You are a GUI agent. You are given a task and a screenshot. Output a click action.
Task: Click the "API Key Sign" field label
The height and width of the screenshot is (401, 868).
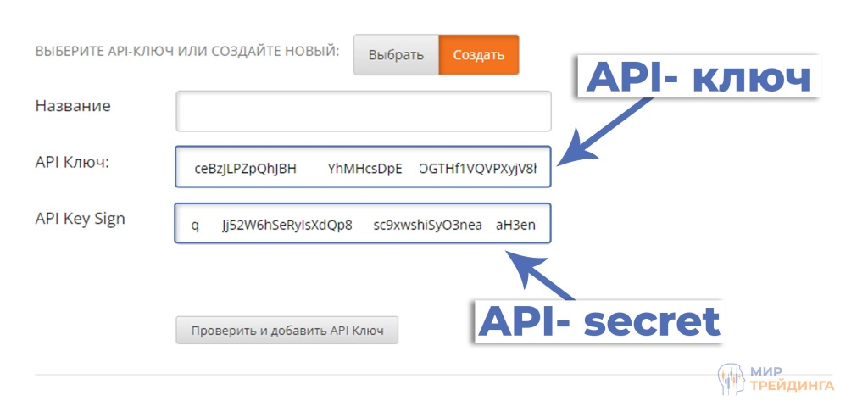80,219
